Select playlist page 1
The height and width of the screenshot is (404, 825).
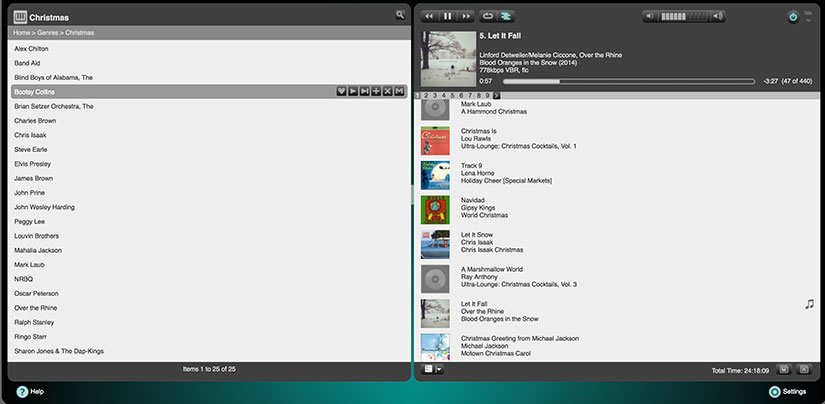[417, 96]
